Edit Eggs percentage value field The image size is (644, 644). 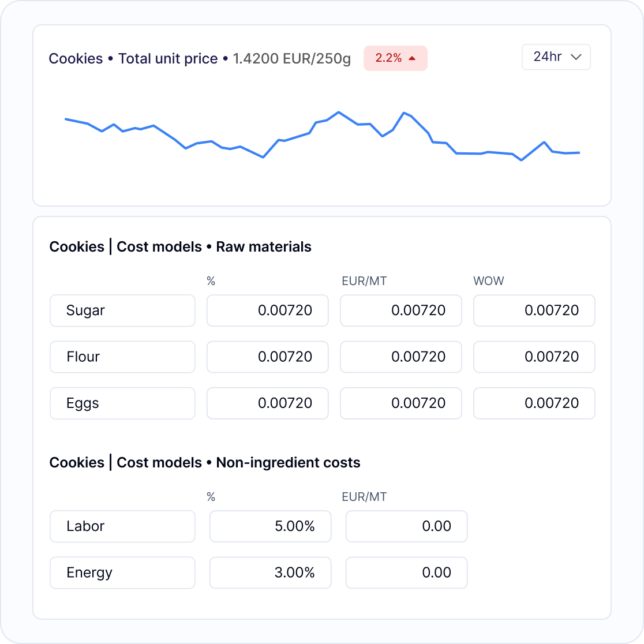[267, 403]
